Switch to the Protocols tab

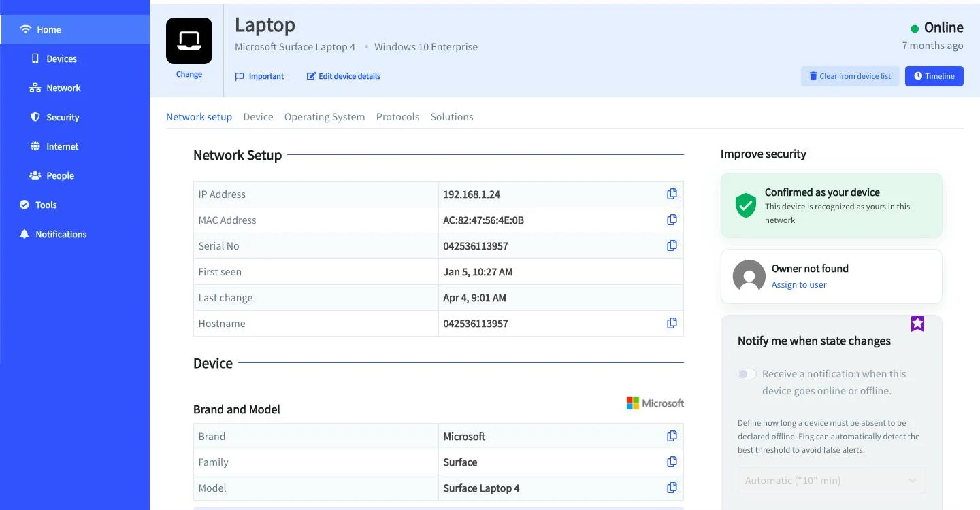(398, 117)
